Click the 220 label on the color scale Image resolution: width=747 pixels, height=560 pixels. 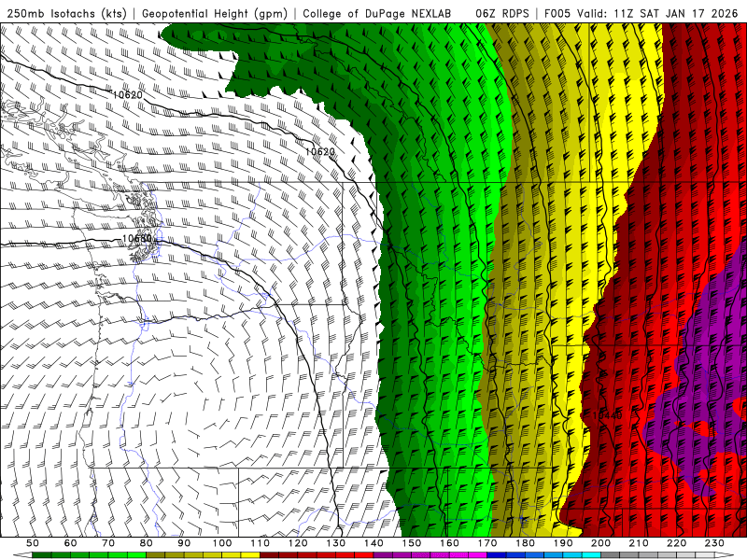pos(676,543)
